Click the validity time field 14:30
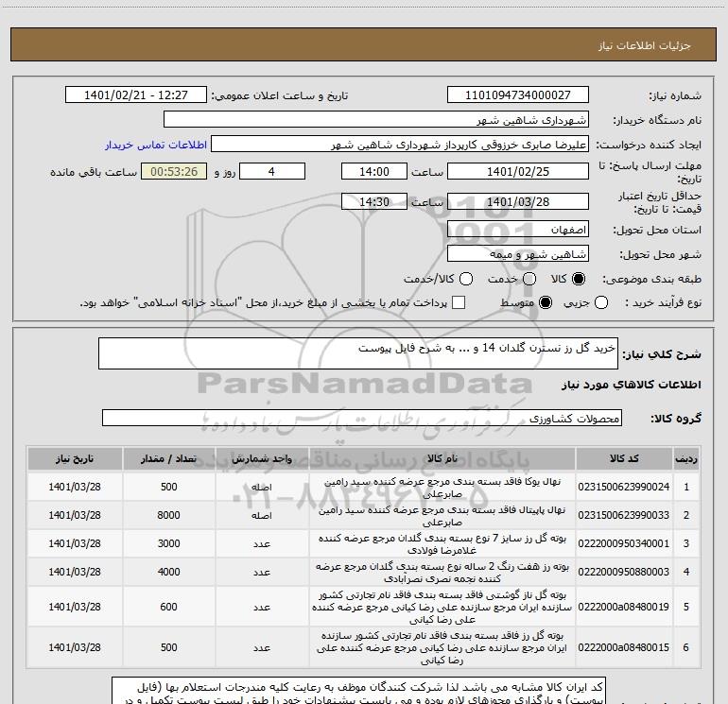728x704 pixels. tap(374, 201)
